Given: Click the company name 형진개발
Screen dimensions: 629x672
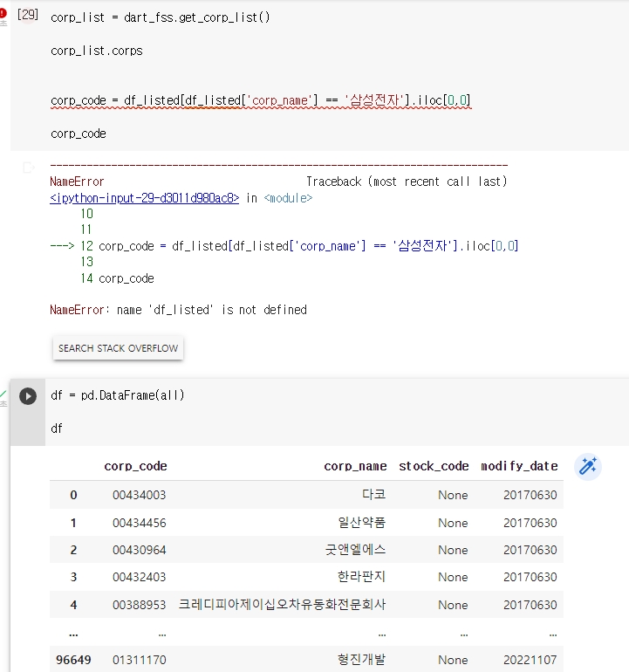Looking at the screenshot, I should (x=362, y=659).
